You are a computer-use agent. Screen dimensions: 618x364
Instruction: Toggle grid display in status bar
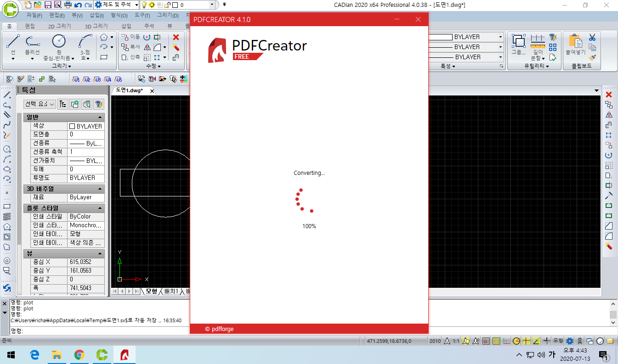(496, 341)
